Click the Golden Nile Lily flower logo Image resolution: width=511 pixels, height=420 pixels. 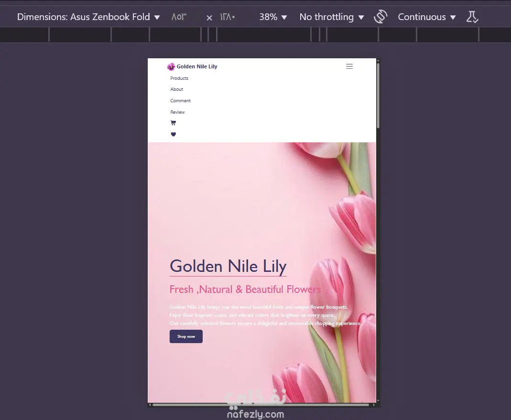tap(171, 67)
